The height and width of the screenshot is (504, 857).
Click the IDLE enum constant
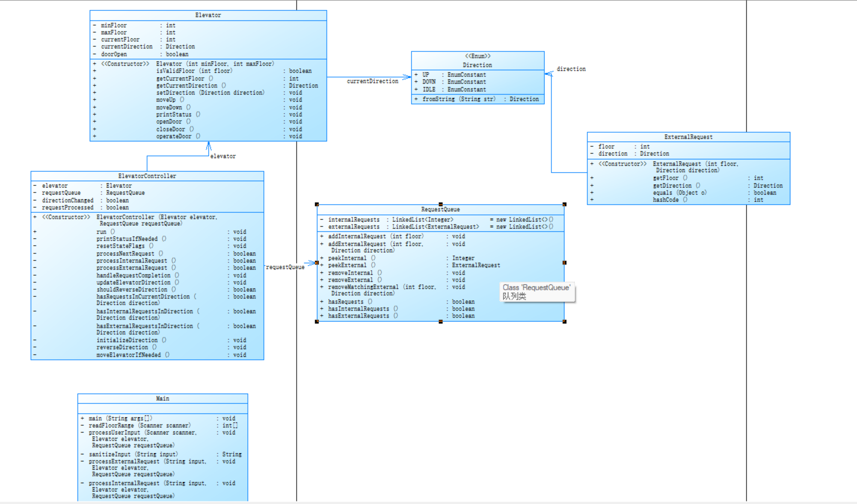[429, 89]
